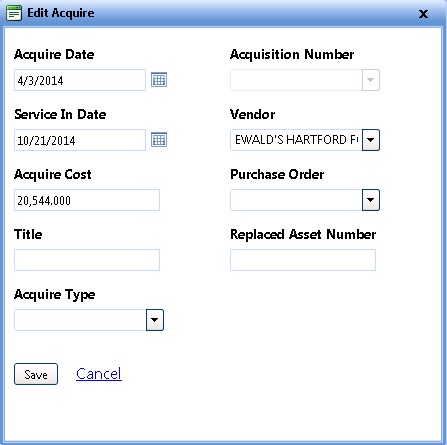The image size is (447, 445).
Task: Focus the Service In Date text field
Action: (80, 140)
